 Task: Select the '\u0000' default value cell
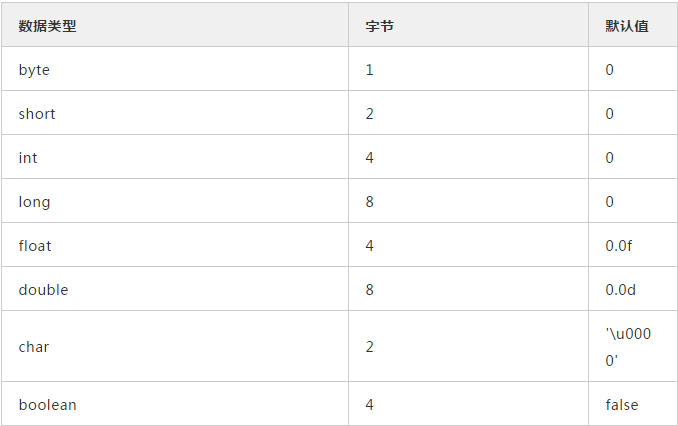click(627, 347)
